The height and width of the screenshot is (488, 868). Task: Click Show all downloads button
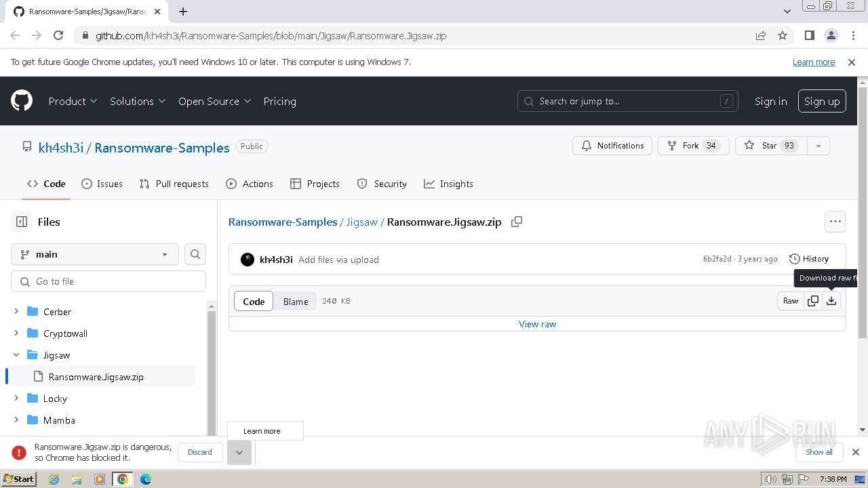point(819,452)
